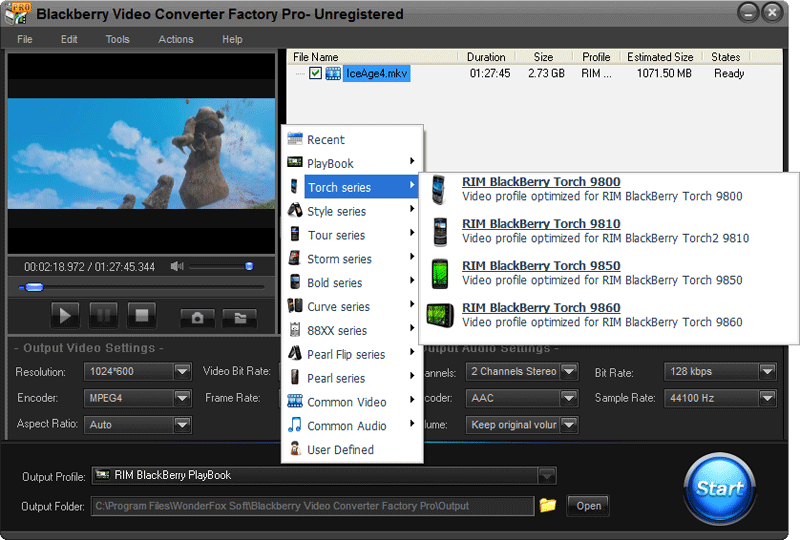Browse for output folder via folder icon
This screenshot has width=800, height=540.
coord(548,505)
